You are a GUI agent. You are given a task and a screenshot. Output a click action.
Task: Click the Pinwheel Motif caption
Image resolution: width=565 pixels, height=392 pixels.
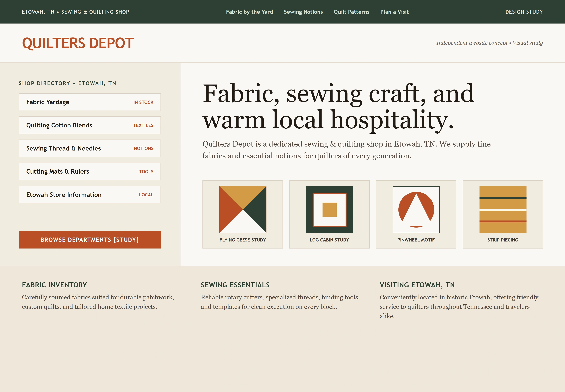pyautogui.click(x=416, y=240)
